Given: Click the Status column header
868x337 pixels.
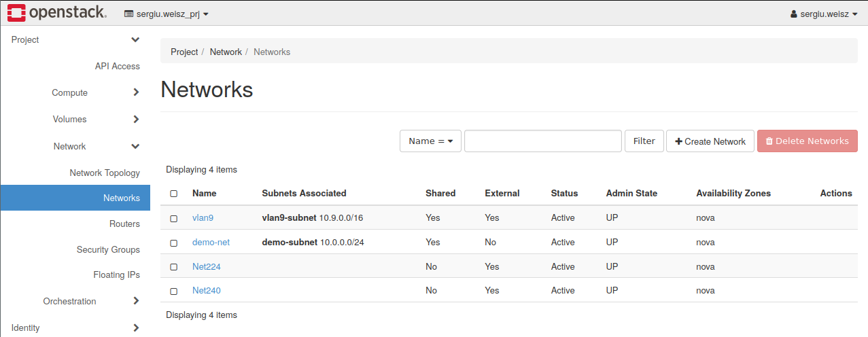Looking at the screenshot, I should [x=564, y=193].
